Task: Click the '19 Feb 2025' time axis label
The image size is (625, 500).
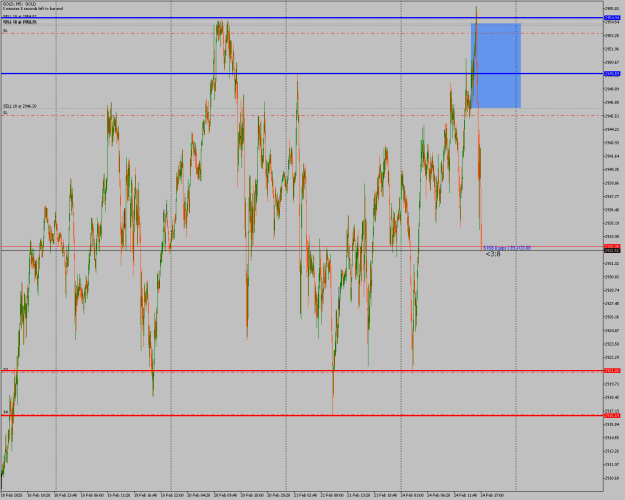Action: coord(13,495)
